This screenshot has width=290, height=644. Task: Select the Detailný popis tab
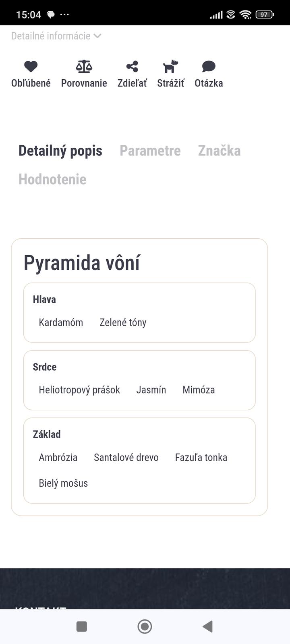tap(60, 151)
